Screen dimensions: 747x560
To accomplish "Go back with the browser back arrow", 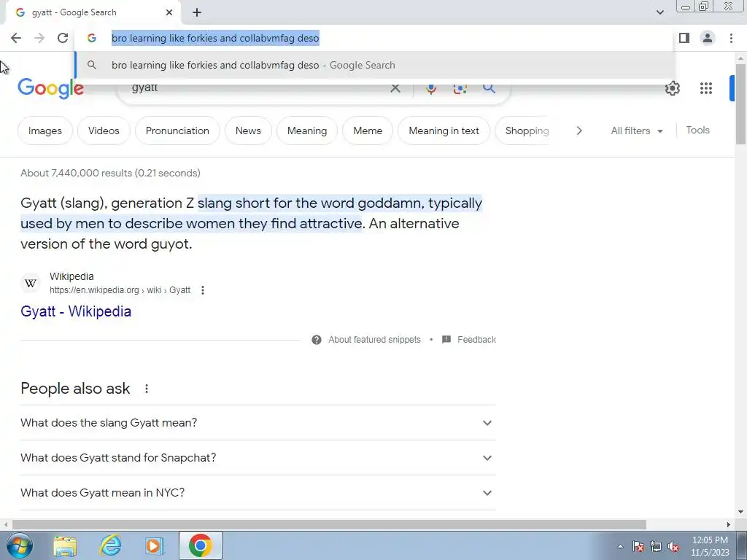I will point(16,38).
